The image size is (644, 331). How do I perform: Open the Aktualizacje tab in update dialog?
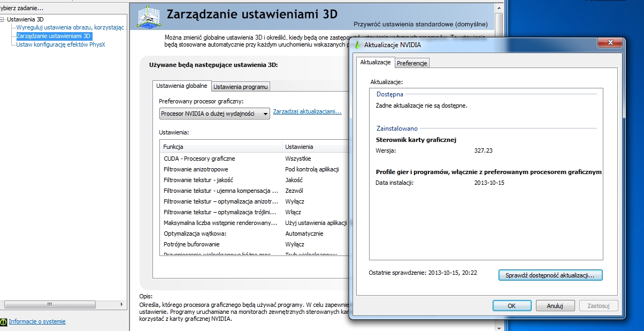pos(375,62)
